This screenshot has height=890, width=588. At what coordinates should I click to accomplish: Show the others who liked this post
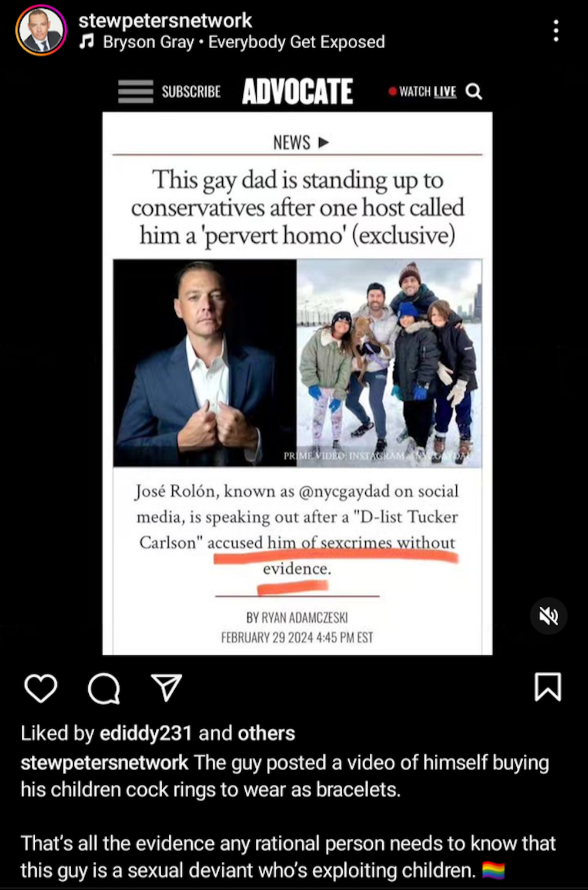pyautogui.click(x=266, y=733)
